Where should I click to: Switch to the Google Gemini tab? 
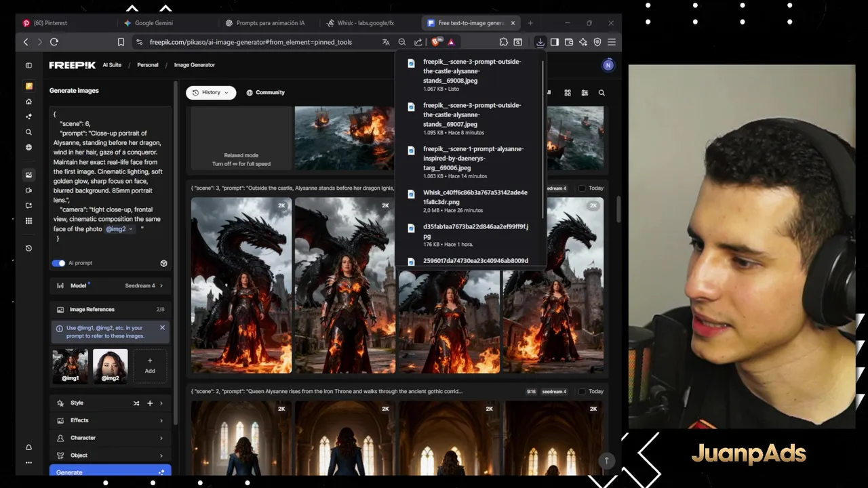(x=167, y=23)
